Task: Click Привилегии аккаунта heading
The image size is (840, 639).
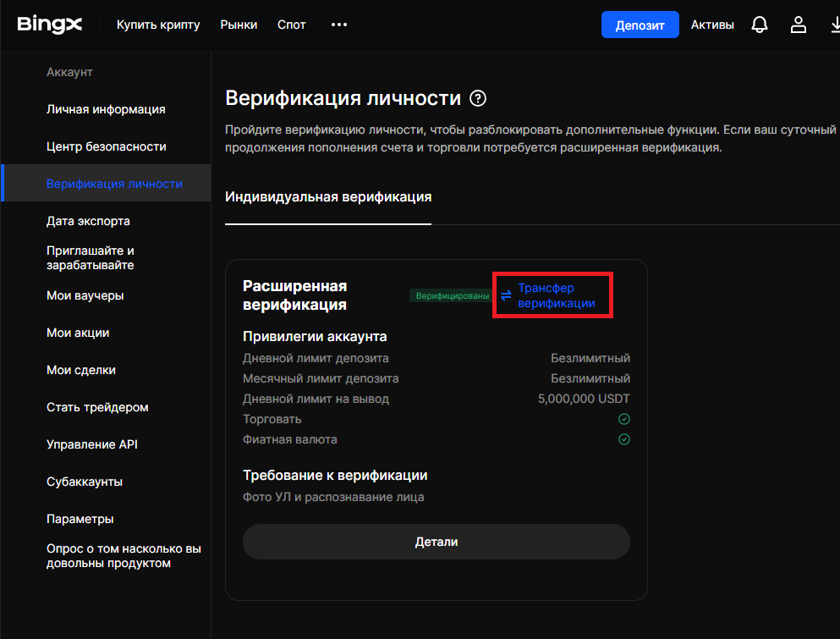Action: point(315,337)
